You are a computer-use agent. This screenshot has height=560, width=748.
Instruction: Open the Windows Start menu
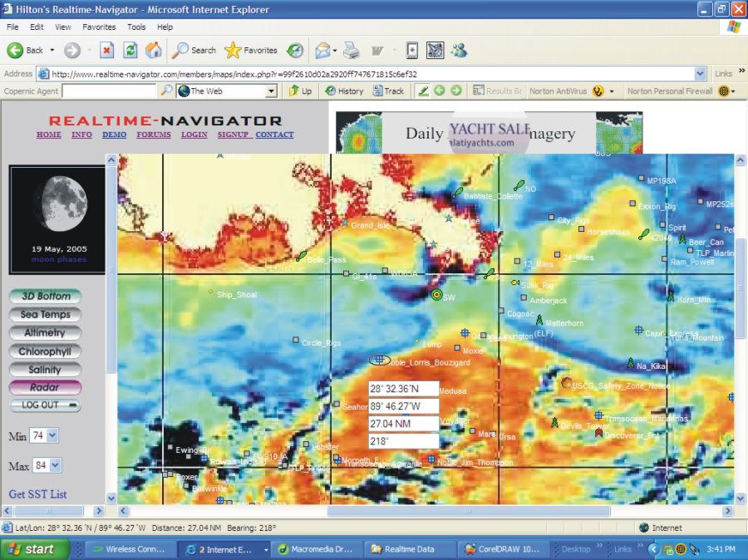(x=34, y=549)
